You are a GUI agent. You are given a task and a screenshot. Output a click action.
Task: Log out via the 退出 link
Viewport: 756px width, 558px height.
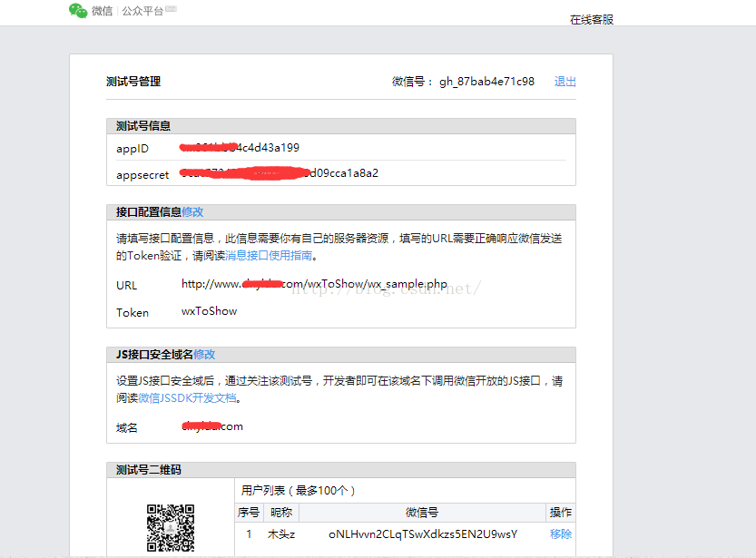565,82
